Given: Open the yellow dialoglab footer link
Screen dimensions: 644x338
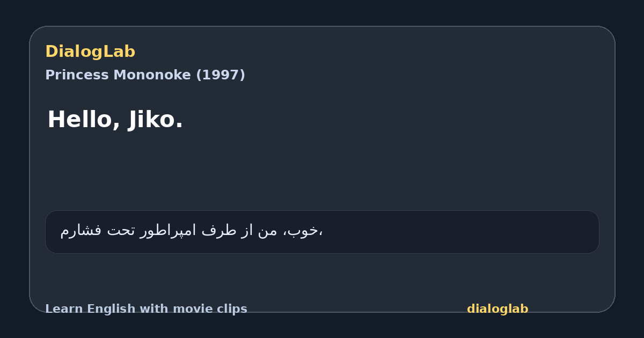Looking at the screenshot, I should [x=497, y=309].
